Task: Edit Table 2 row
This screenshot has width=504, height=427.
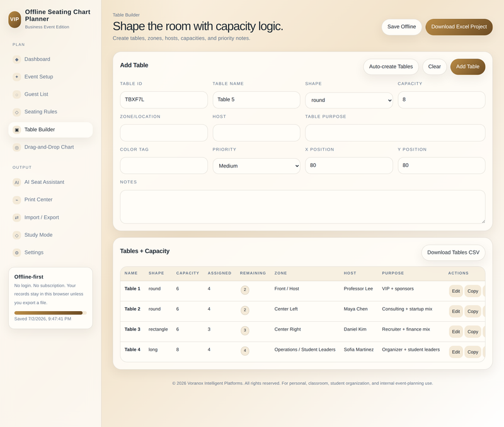Action: pyautogui.click(x=455, y=311)
